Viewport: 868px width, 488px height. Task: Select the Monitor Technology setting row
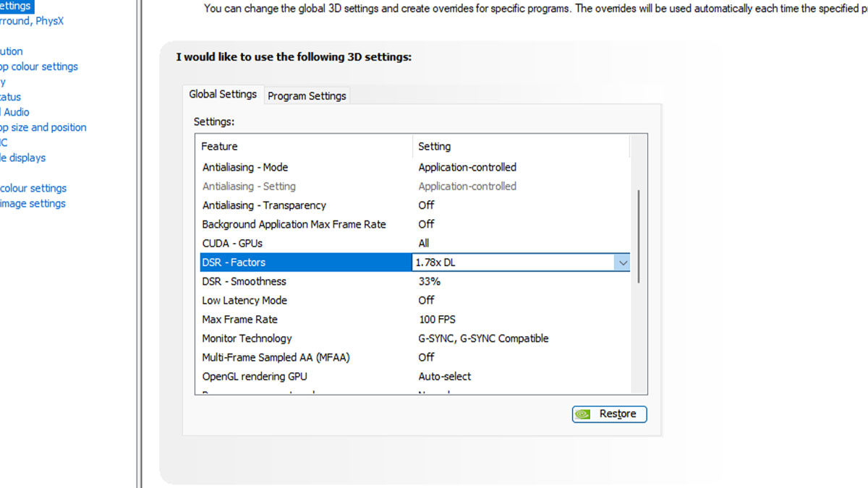pos(304,338)
